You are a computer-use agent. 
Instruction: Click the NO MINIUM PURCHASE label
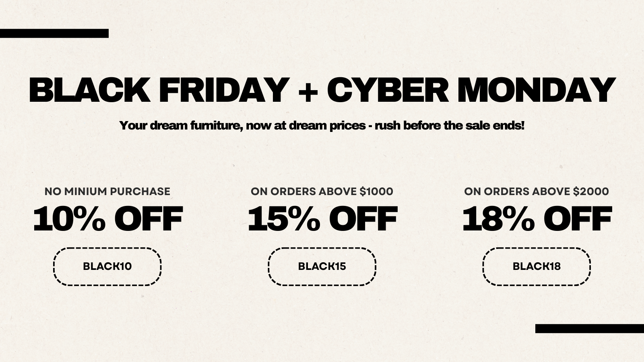(x=107, y=191)
